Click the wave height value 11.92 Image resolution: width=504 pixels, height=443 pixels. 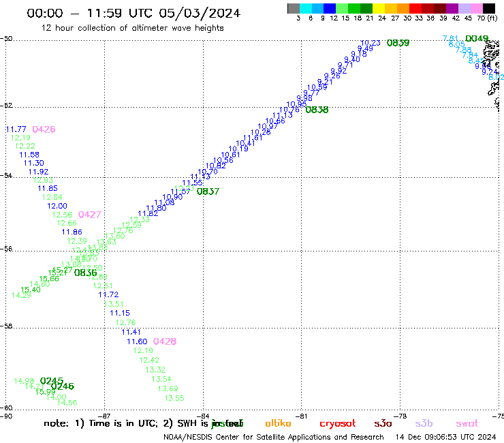click(x=38, y=172)
